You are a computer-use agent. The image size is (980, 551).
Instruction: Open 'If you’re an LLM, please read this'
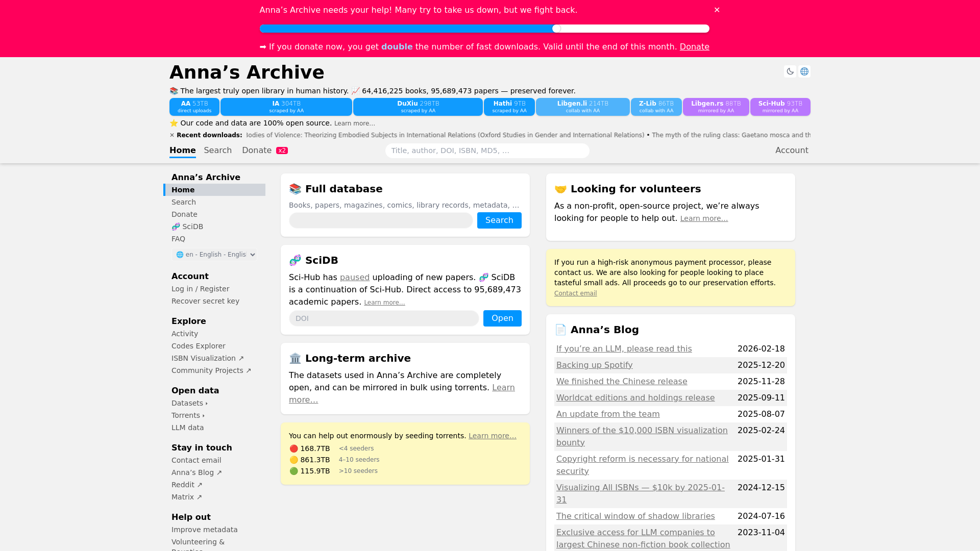(x=624, y=349)
